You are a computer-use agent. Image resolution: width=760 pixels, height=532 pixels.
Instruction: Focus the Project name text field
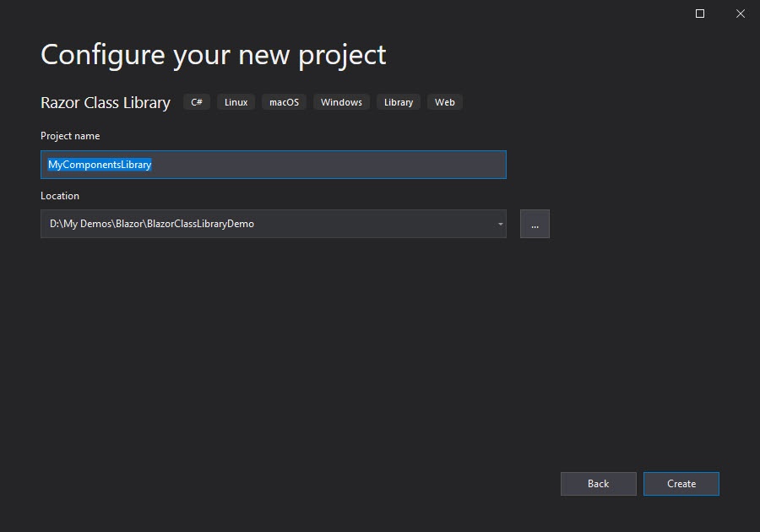pyautogui.click(x=274, y=165)
